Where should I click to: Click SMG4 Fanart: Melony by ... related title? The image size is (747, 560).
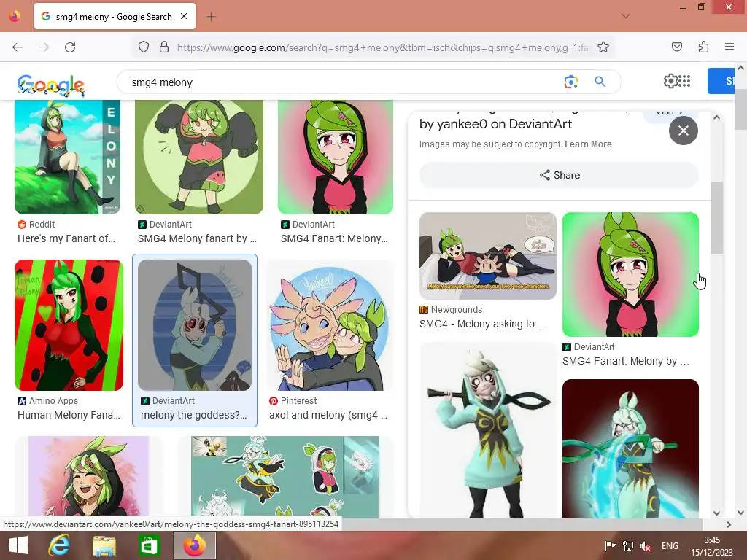point(625,361)
